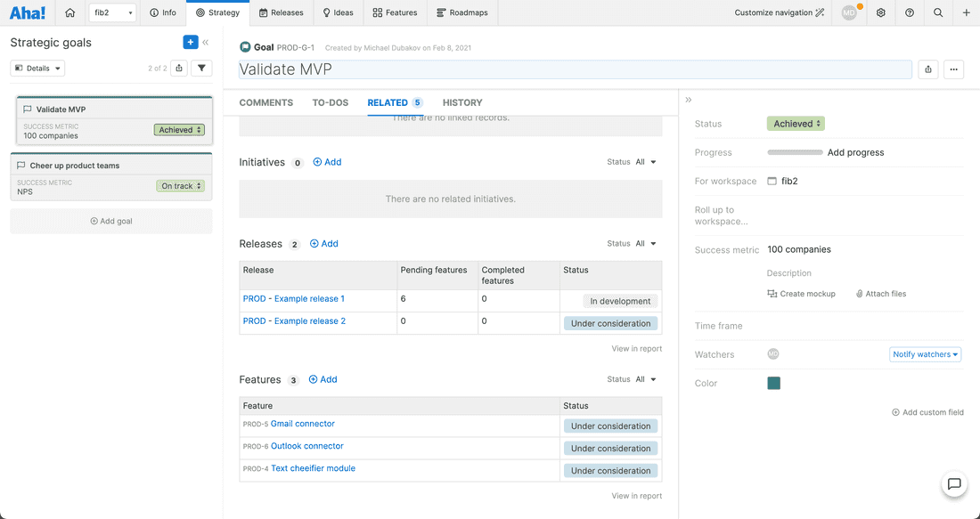Click the teal Color swatch
Image resolution: width=980 pixels, height=519 pixels.
coord(773,383)
